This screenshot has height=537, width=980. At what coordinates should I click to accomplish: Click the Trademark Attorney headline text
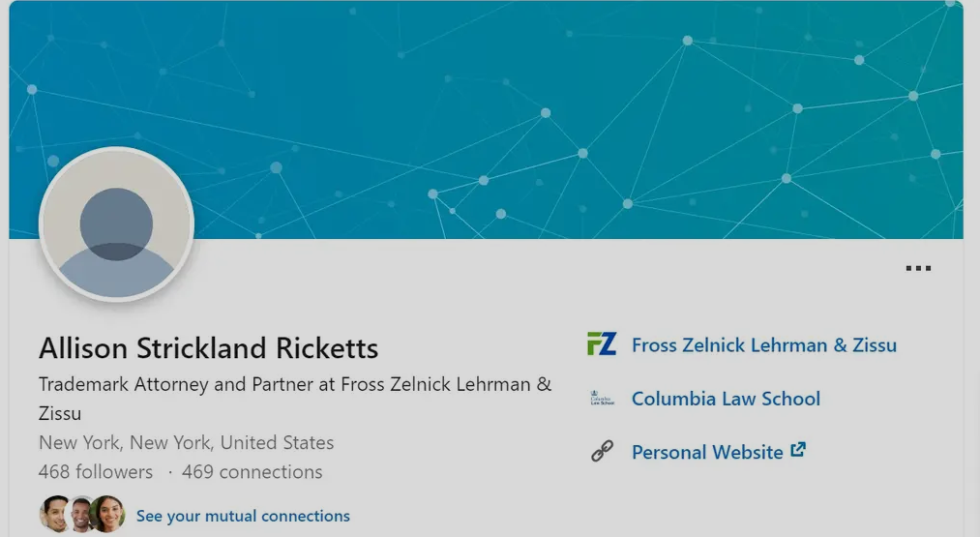point(295,385)
